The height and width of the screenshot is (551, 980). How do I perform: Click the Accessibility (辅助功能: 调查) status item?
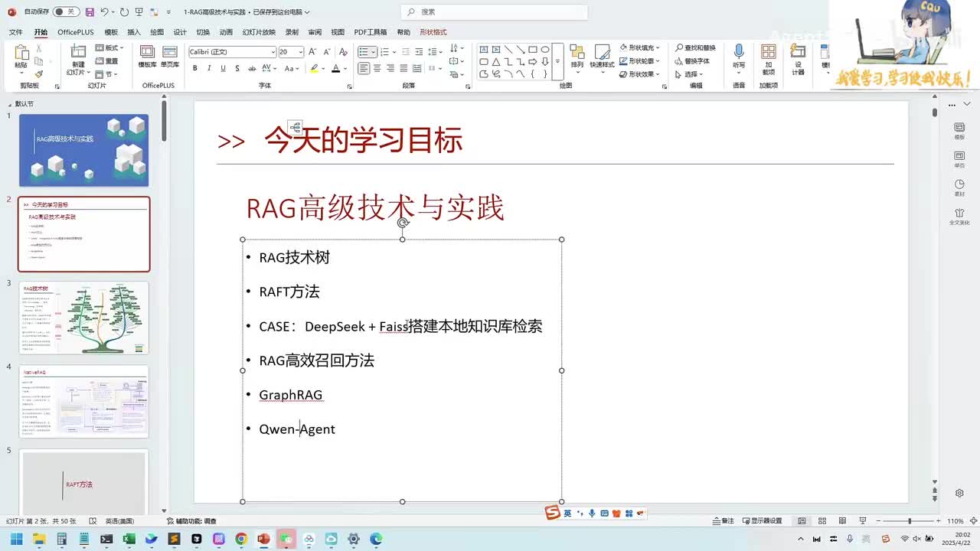tap(191, 520)
